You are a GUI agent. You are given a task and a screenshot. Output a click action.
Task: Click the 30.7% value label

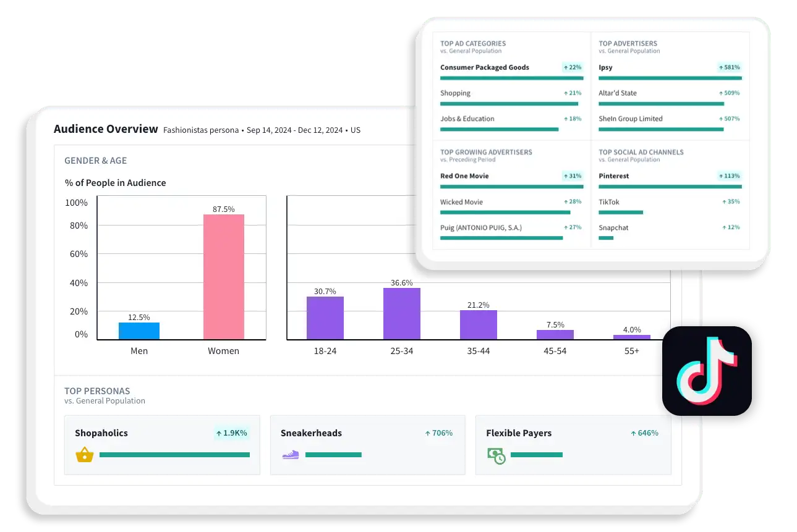tap(325, 292)
